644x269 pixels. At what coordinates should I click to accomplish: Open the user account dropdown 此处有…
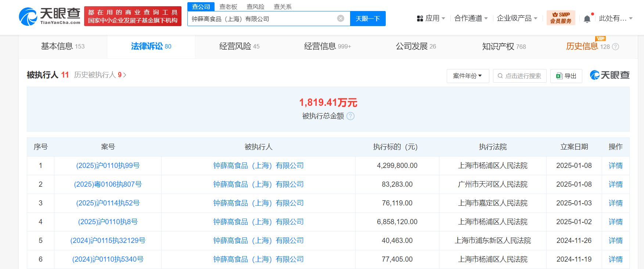[x=615, y=18]
